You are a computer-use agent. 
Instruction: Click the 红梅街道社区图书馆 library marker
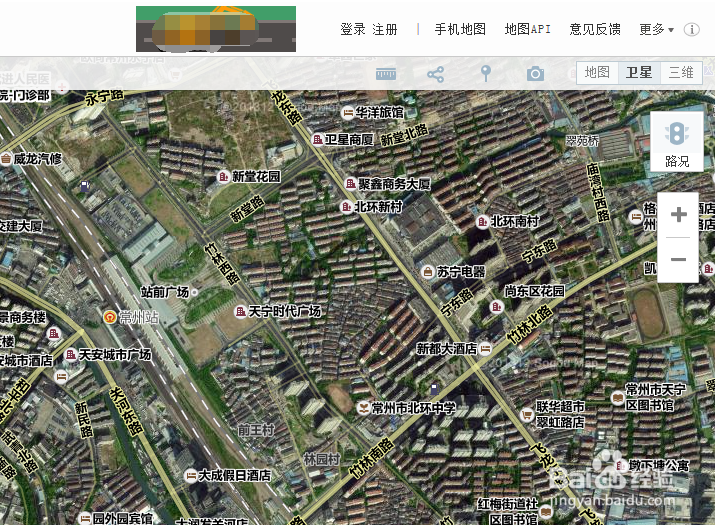click(x=546, y=511)
